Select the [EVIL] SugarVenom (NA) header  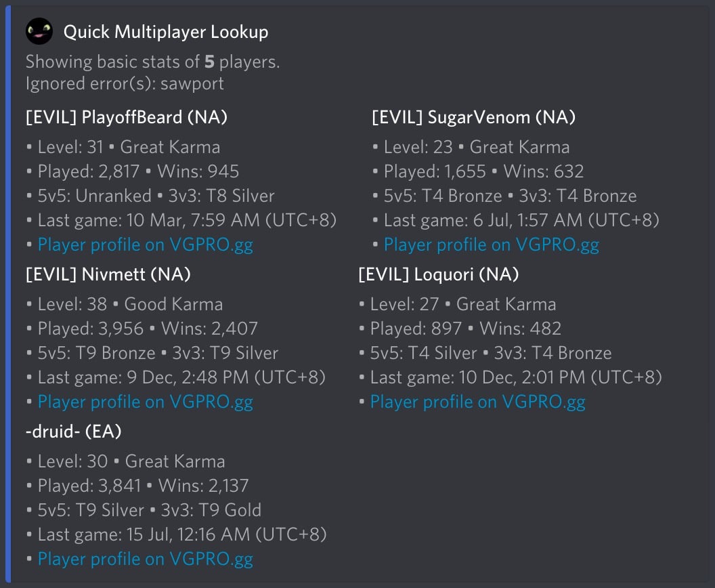pyautogui.click(x=472, y=117)
